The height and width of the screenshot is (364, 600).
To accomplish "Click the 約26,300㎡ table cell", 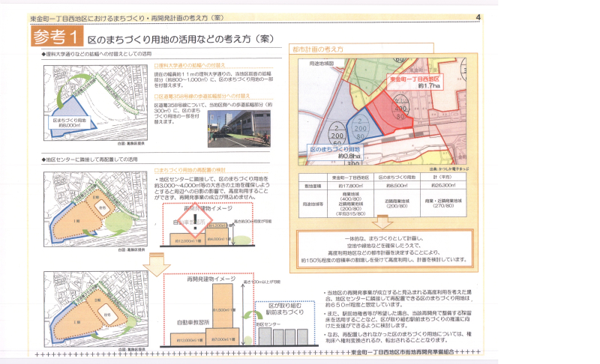I will coord(443,186).
